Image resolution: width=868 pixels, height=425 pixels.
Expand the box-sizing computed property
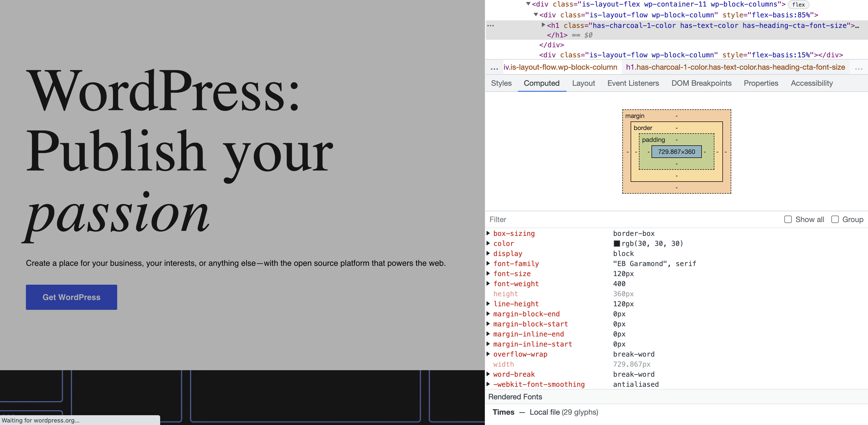click(489, 234)
